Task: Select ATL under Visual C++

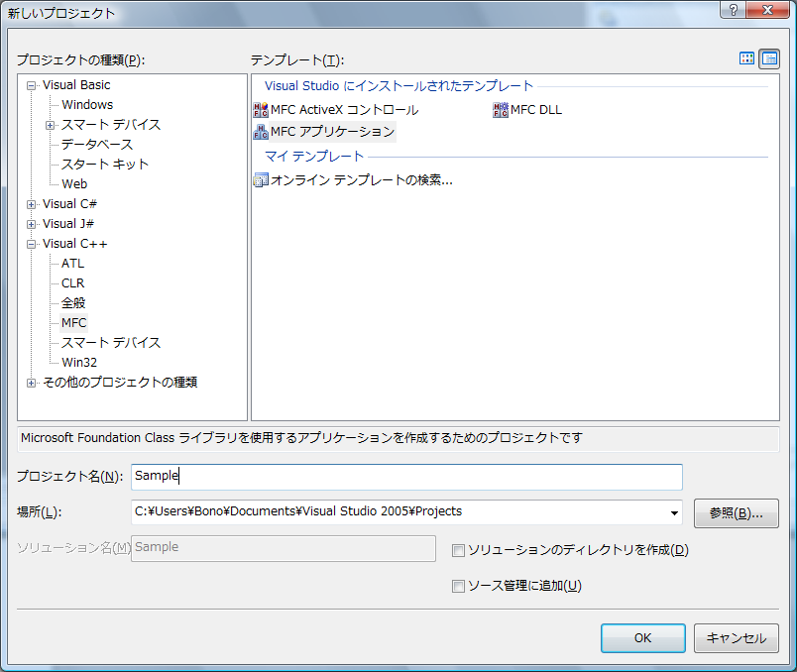Action: (x=72, y=264)
